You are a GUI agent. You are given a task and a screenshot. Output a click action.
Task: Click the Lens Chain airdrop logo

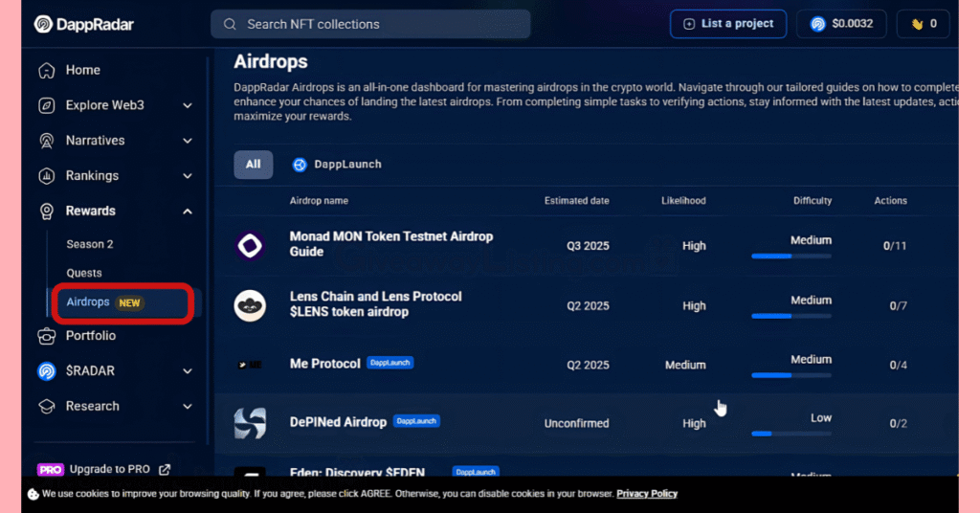(250, 305)
